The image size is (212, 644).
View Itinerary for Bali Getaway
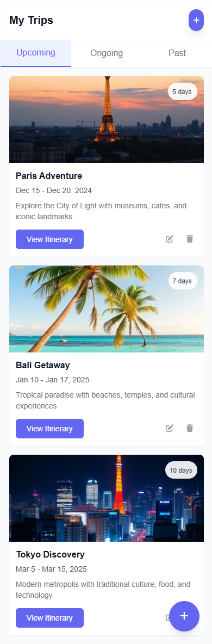[49, 429]
